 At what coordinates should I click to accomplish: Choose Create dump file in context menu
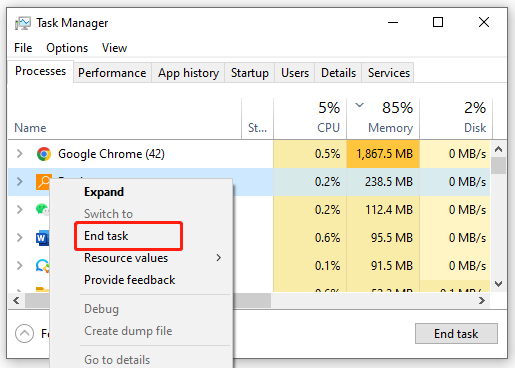[x=128, y=331]
